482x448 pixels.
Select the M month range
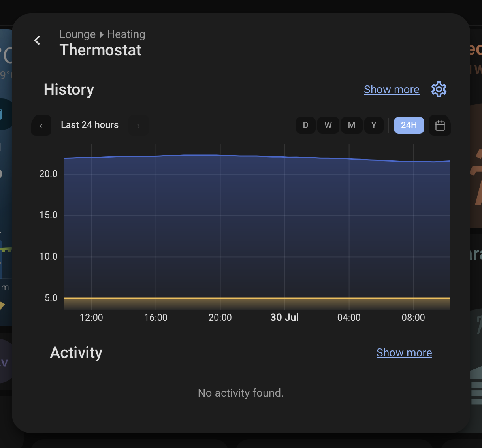coord(352,125)
